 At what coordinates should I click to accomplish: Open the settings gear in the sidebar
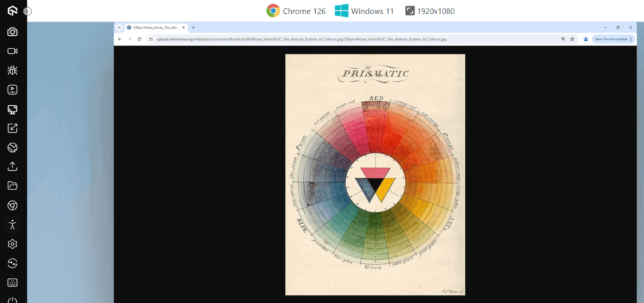point(12,244)
